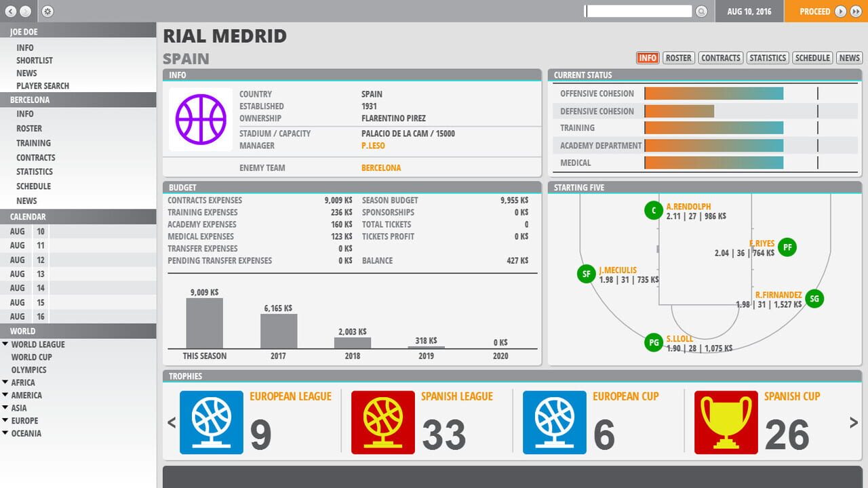Click the settings gear icon
Image resolution: width=868 pixels, height=488 pixels.
pos(46,11)
